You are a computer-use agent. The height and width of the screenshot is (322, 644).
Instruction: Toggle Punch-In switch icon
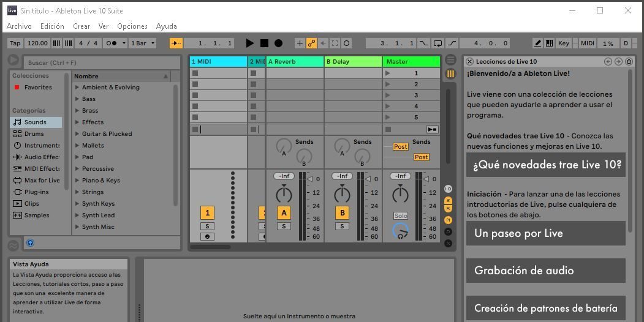coord(423,43)
